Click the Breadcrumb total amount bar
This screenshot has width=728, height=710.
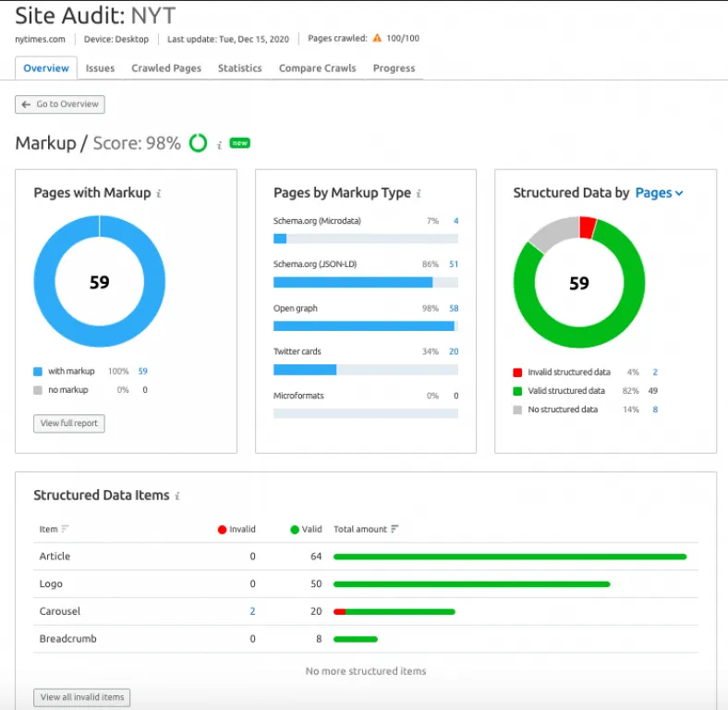[356, 639]
